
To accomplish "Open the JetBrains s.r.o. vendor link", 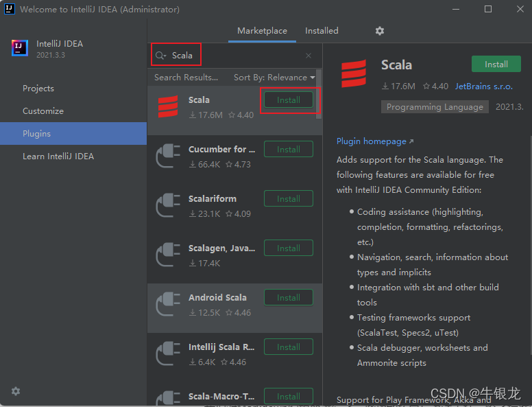I will coord(483,86).
